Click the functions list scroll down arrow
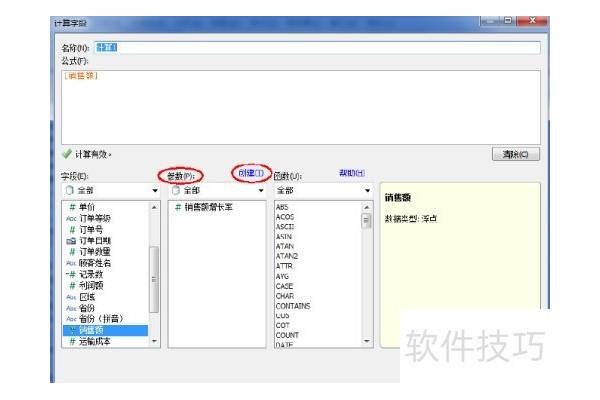The image size is (600, 400). click(x=367, y=341)
